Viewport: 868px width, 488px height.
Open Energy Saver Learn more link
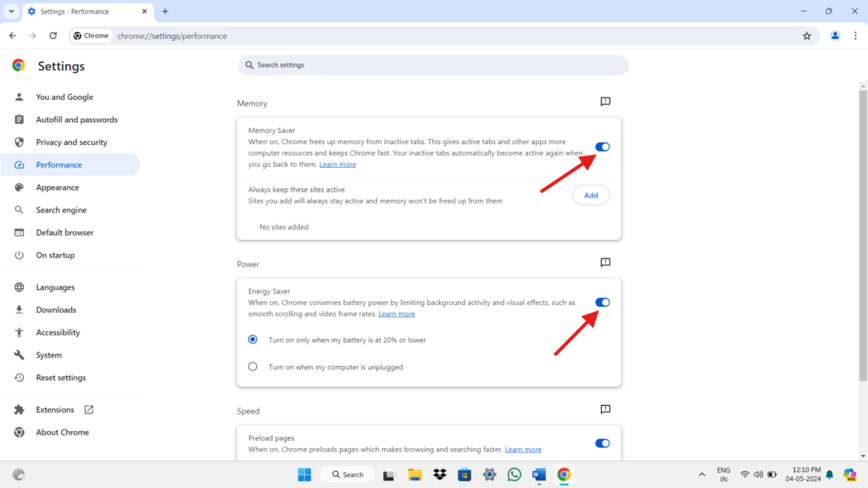[x=397, y=313]
